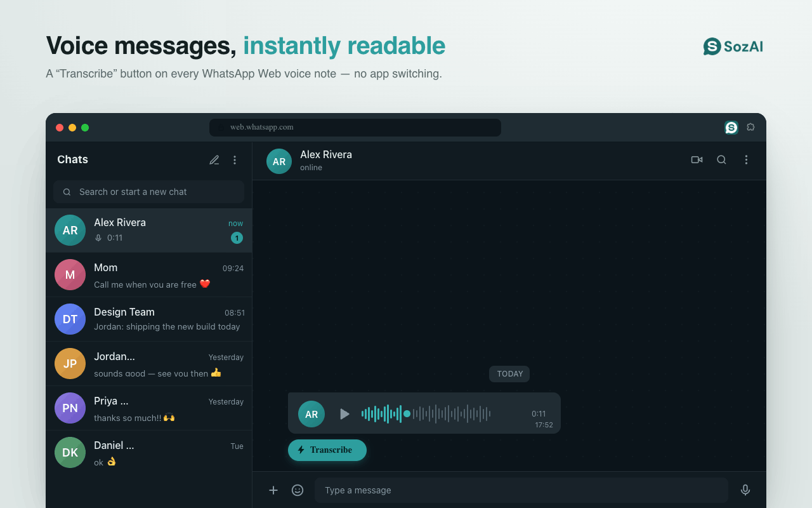Viewport: 812px width, 508px height.
Task: Open the Jordan chat from yesterday
Action: tap(149, 364)
